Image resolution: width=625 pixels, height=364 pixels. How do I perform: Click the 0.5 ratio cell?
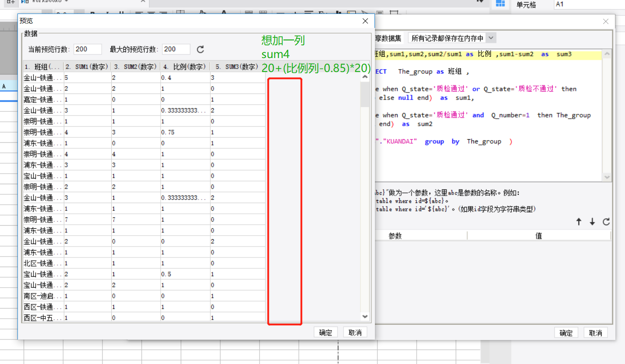point(185,274)
